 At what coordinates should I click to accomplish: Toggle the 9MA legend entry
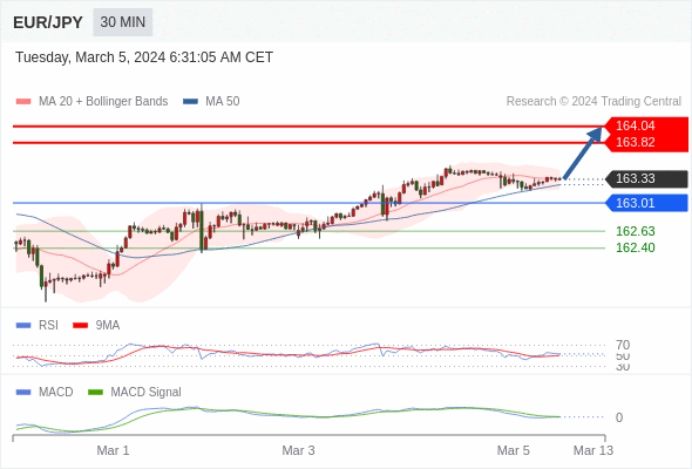click(x=96, y=325)
